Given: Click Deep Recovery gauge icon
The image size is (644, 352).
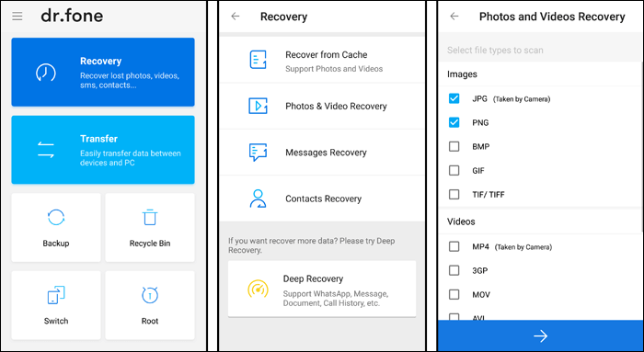Looking at the screenshot, I should pyautogui.click(x=258, y=289).
